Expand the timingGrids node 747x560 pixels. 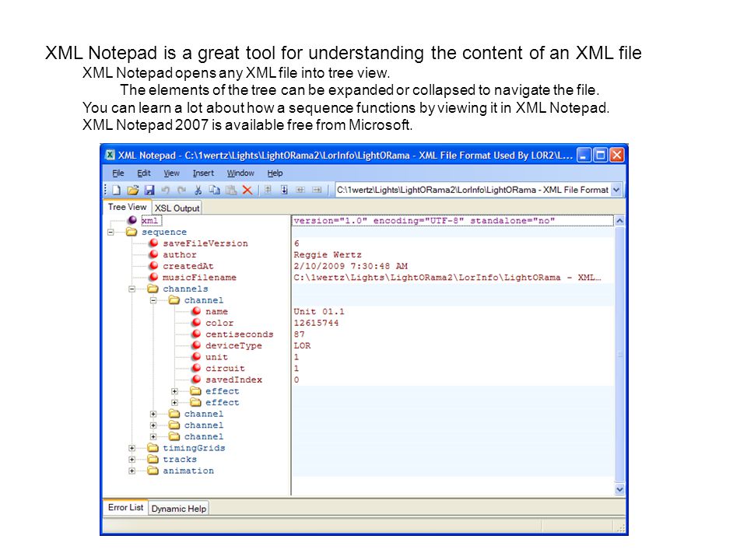[132, 448]
